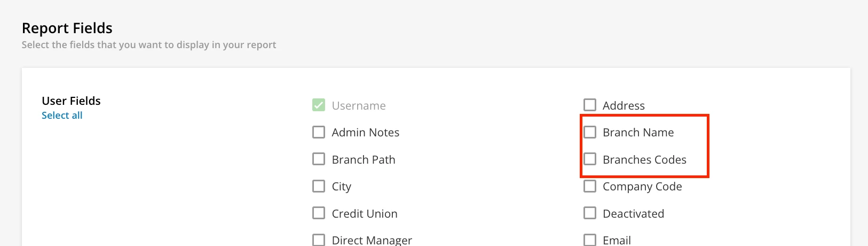Toggle the greyed-out Username checkbox
Image resolution: width=868 pixels, height=246 pixels.
(x=319, y=105)
